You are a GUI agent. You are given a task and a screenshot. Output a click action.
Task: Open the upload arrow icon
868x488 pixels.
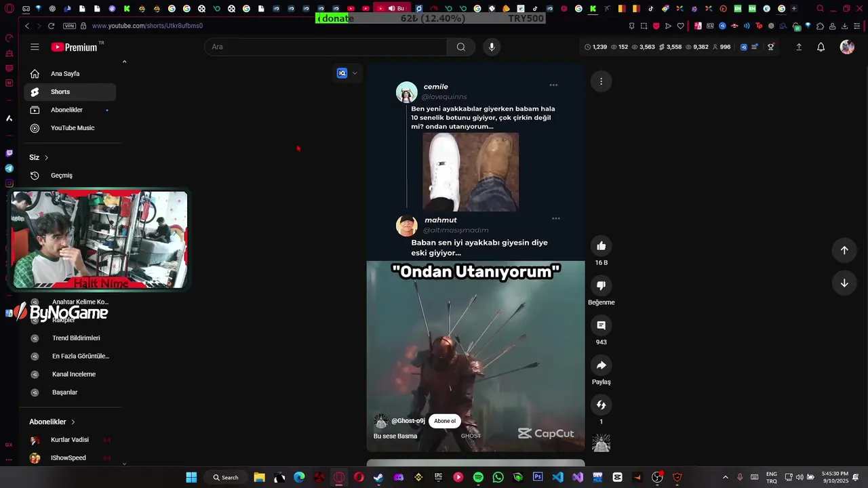(799, 47)
